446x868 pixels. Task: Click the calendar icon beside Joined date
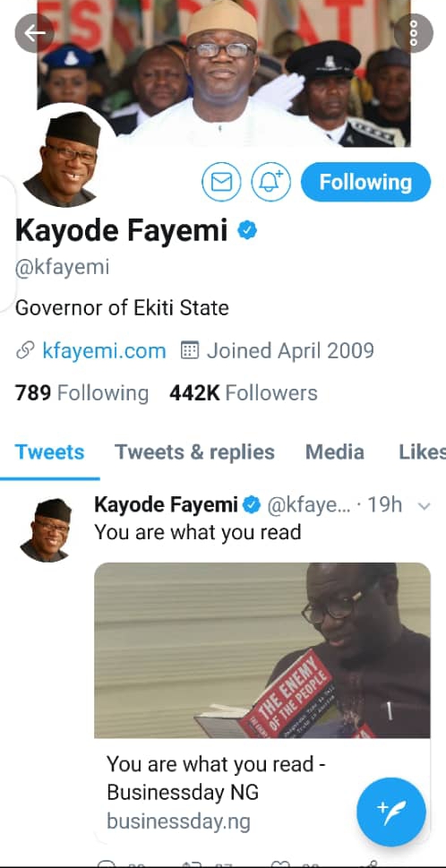190,350
